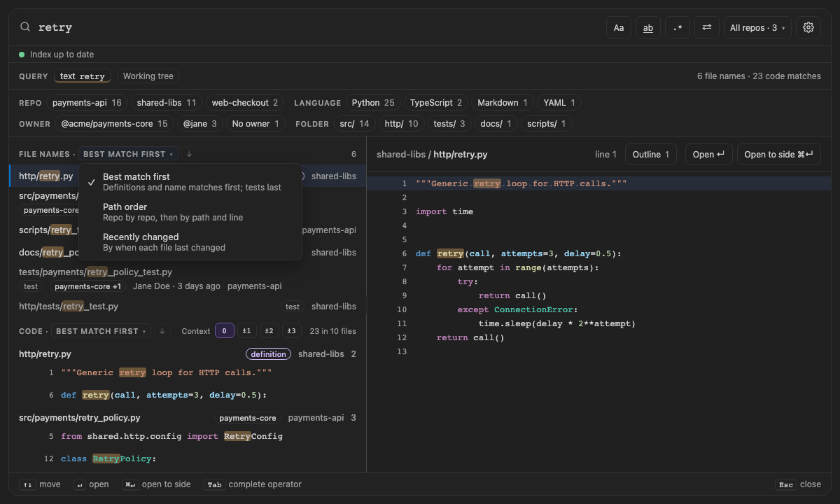Filter by folder tests/ 3

[x=449, y=124]
